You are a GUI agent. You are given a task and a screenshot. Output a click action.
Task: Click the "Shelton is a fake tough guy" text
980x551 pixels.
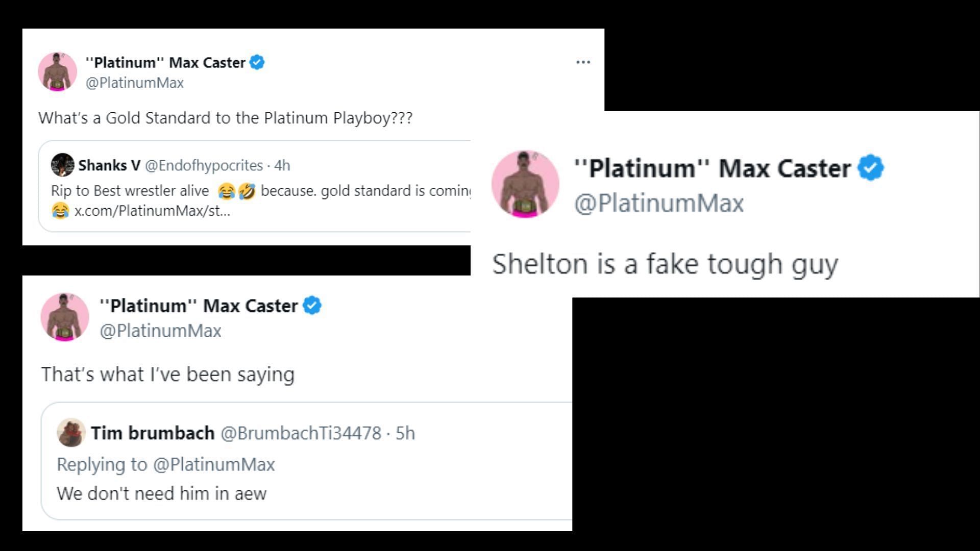pyautogui.click(x=665, y=264)
